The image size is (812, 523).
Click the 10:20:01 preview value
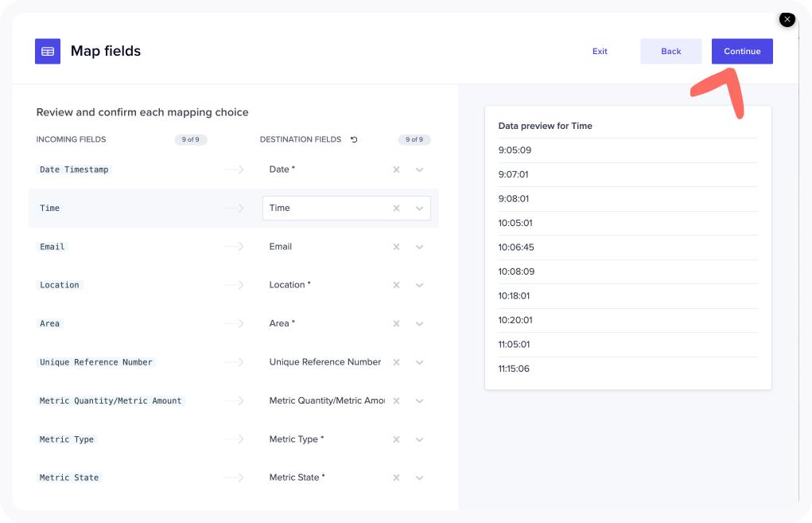click(515, 320)
